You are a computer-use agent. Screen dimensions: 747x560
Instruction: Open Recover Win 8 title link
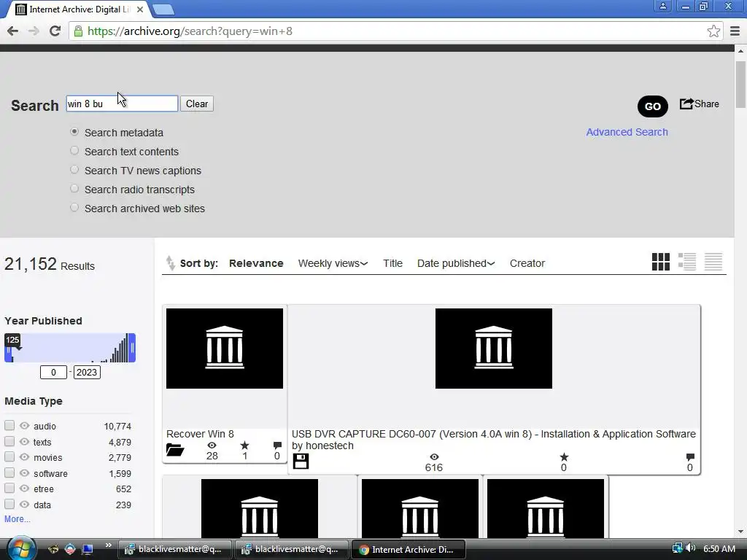point(200,435)
